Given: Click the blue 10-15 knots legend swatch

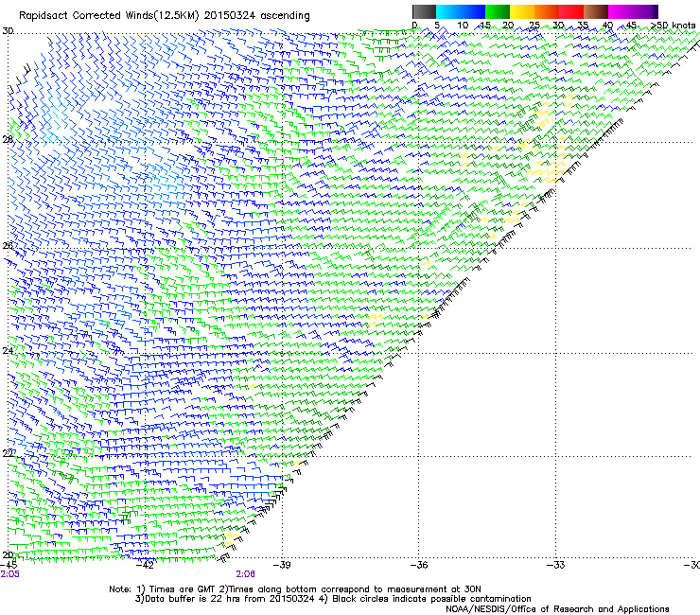Looking at the screenshot, I should point(472,11).
